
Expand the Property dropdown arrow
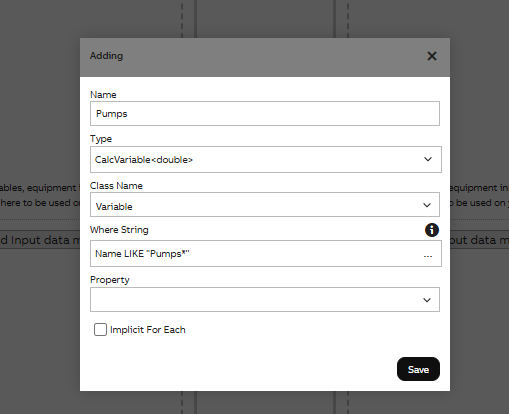tap(427, 300)
